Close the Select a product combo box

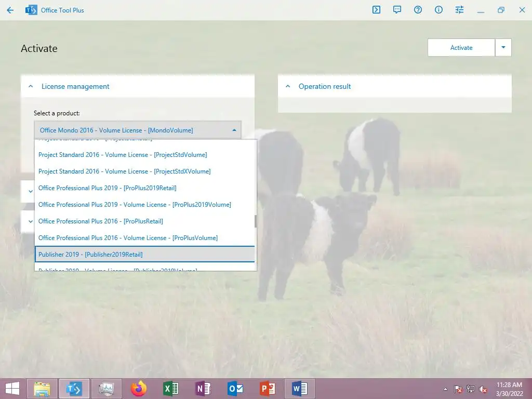click(x=137, y=130)
